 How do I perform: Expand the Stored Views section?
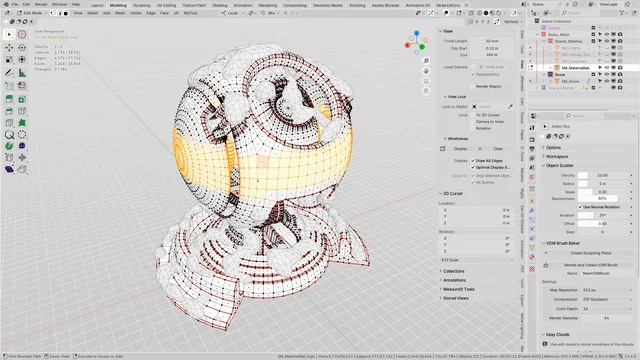click(456, 298)
